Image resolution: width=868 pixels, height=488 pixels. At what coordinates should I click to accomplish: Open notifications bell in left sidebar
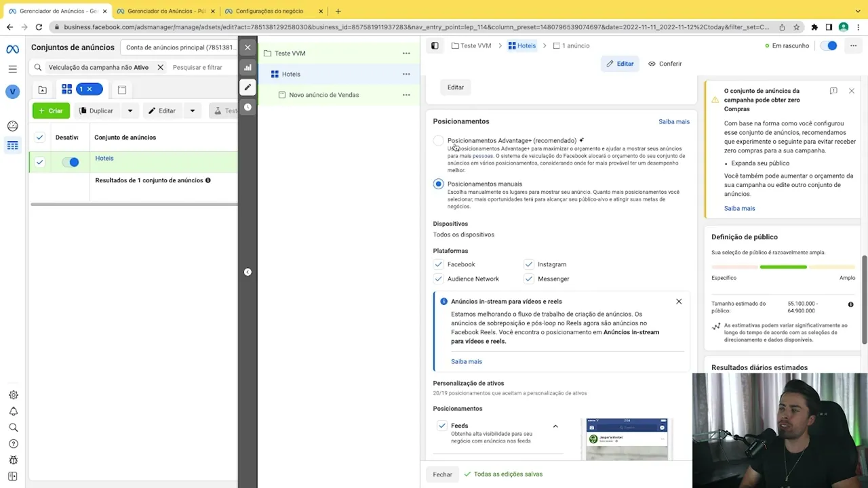pos(13,411)
